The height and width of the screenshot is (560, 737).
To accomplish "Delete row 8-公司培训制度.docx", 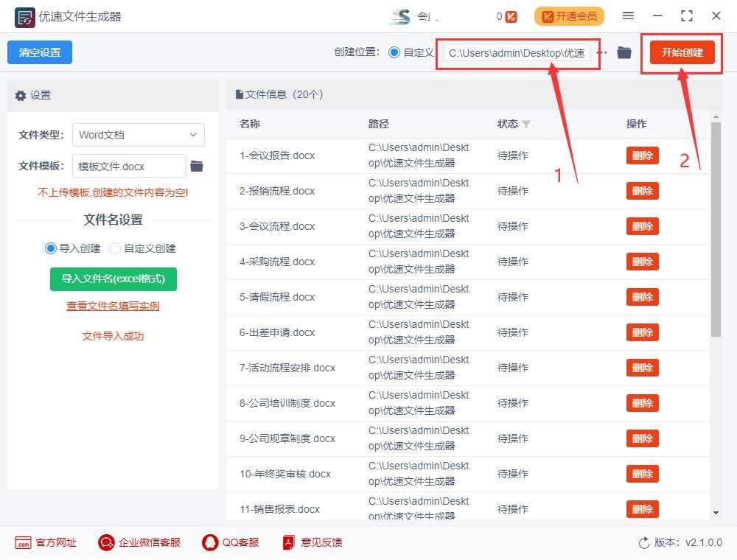I will [642, 403].
